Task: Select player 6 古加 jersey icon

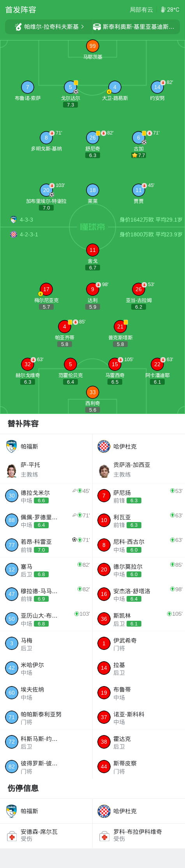Action: 139,138
